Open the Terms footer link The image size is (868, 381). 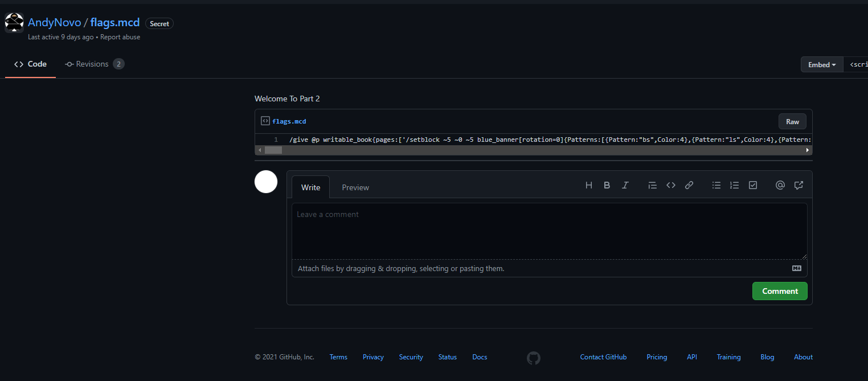[338, 357]
